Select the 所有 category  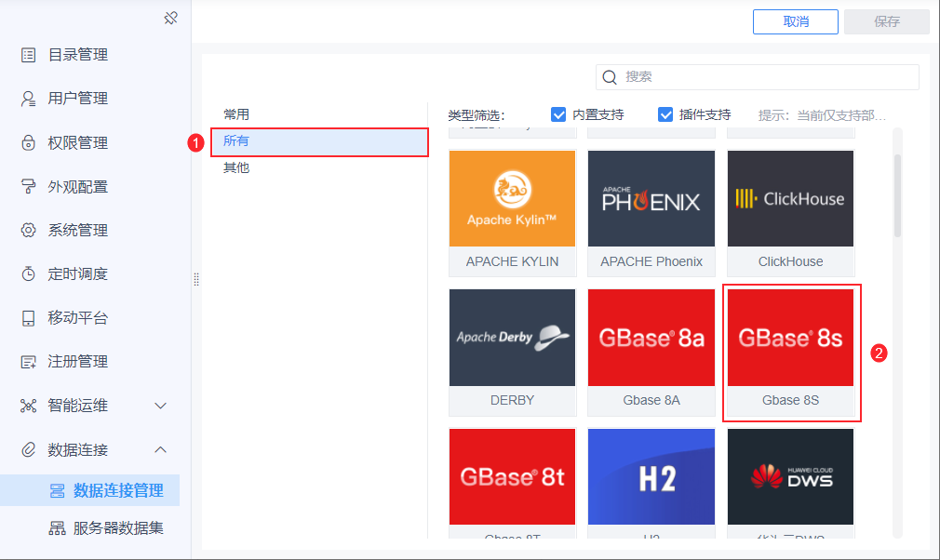coord(319,142)
